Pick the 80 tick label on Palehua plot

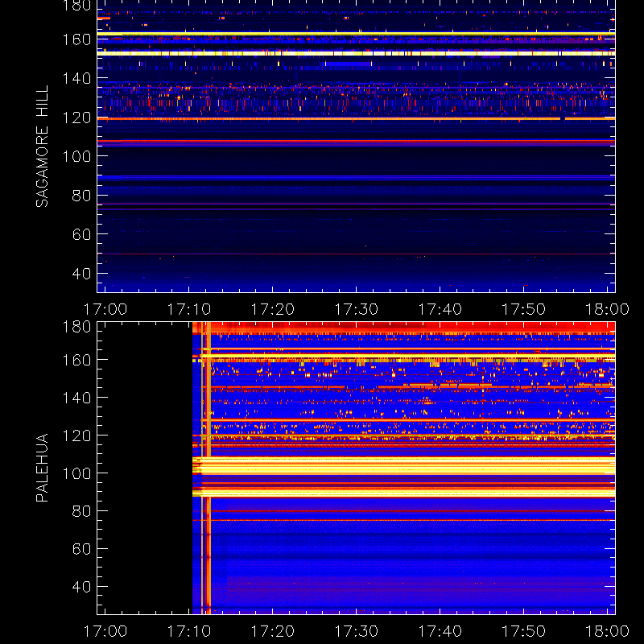coord(81,511)
